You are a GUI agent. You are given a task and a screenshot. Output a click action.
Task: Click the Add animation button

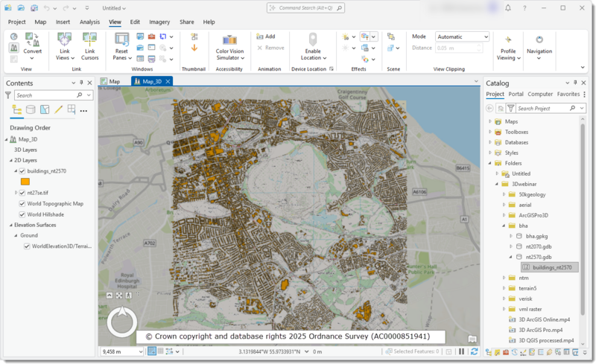pos(266,36)
